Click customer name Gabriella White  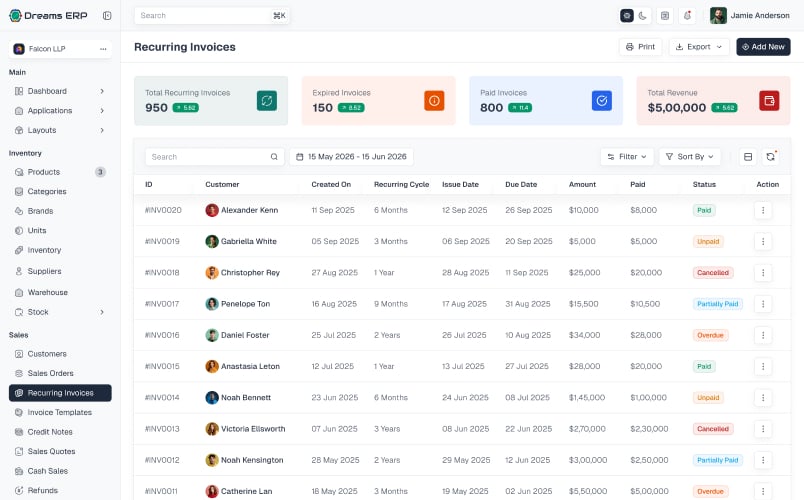pyautogui.click(x=249, y=242)
